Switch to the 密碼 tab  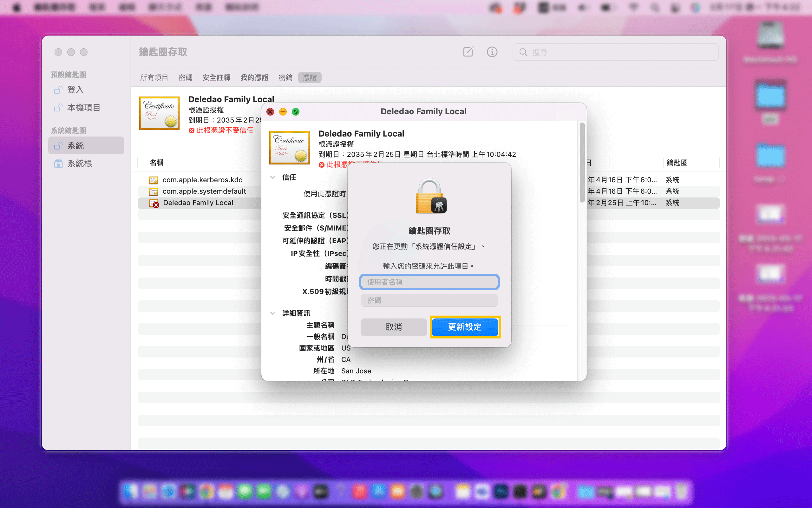point(185,77)
